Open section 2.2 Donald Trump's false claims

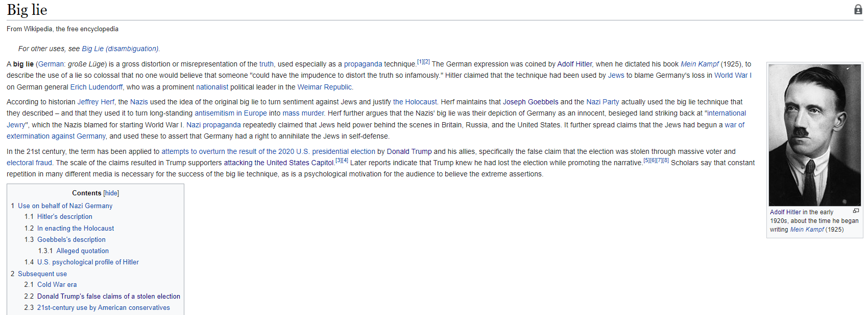(x=109, y=297)
